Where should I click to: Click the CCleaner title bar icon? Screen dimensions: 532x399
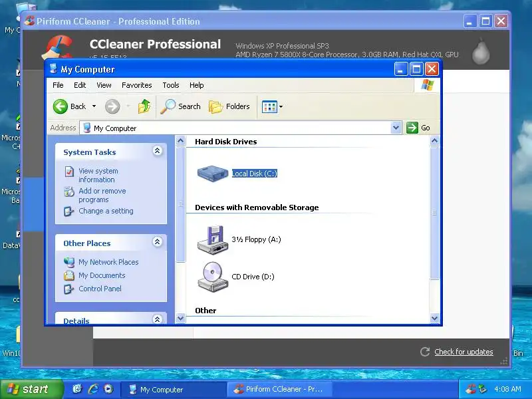[29, 21]
